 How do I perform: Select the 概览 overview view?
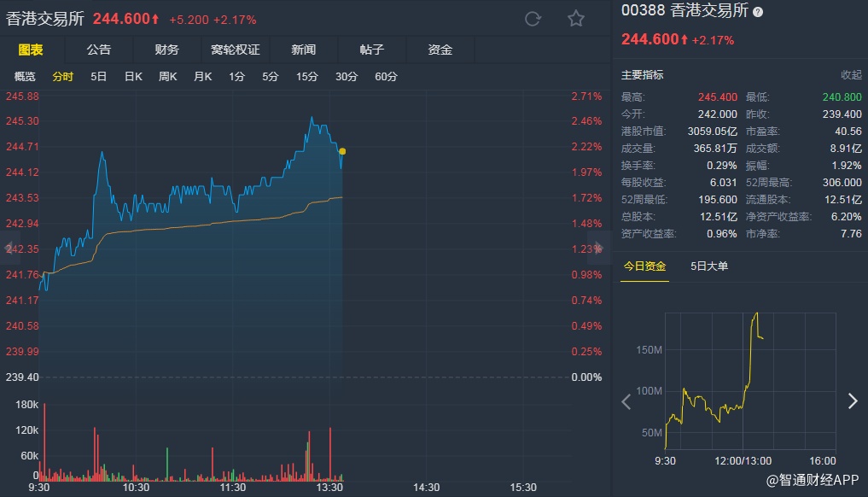pos(25,77)
